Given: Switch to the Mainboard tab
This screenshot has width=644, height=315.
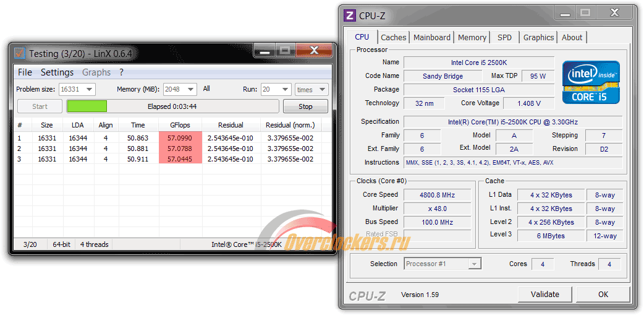Looking at the screenshot, I should tap(431, 37).
